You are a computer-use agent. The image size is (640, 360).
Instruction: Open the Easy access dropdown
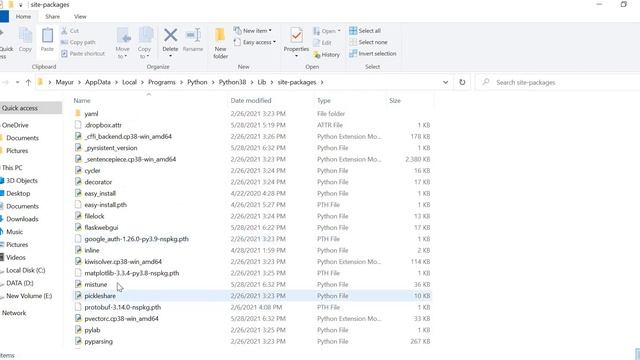[x=274, y=42]
